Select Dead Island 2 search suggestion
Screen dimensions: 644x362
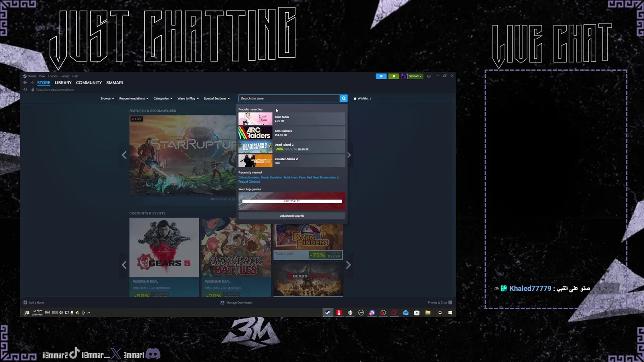point(292,147)
